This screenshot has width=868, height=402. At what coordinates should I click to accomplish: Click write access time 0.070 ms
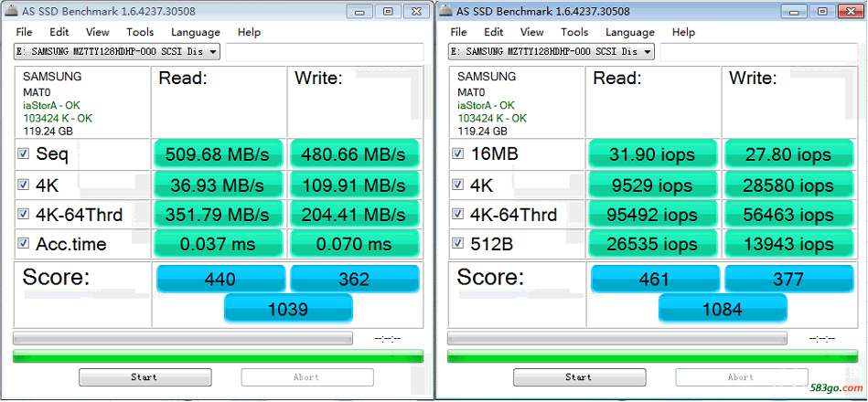[x=354, y=244]
